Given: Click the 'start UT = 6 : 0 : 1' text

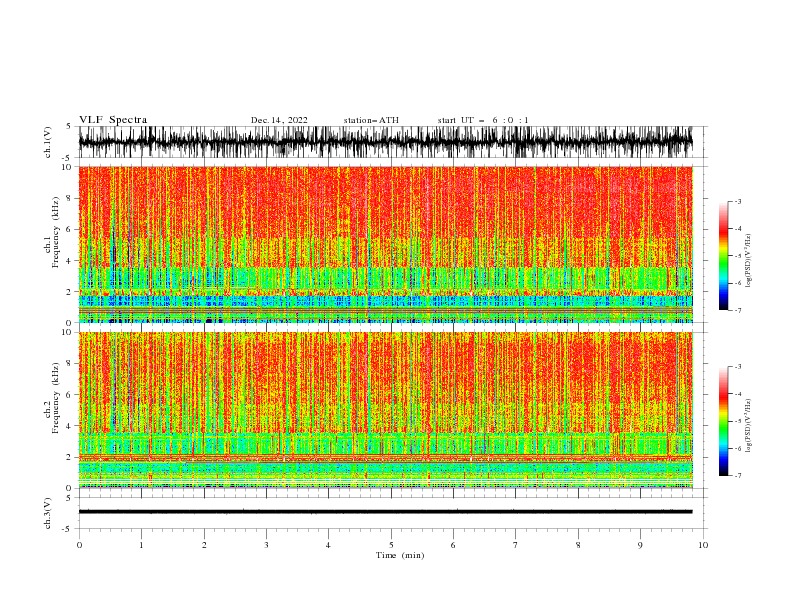Looking at the screenshot, I should coord(483,120).
